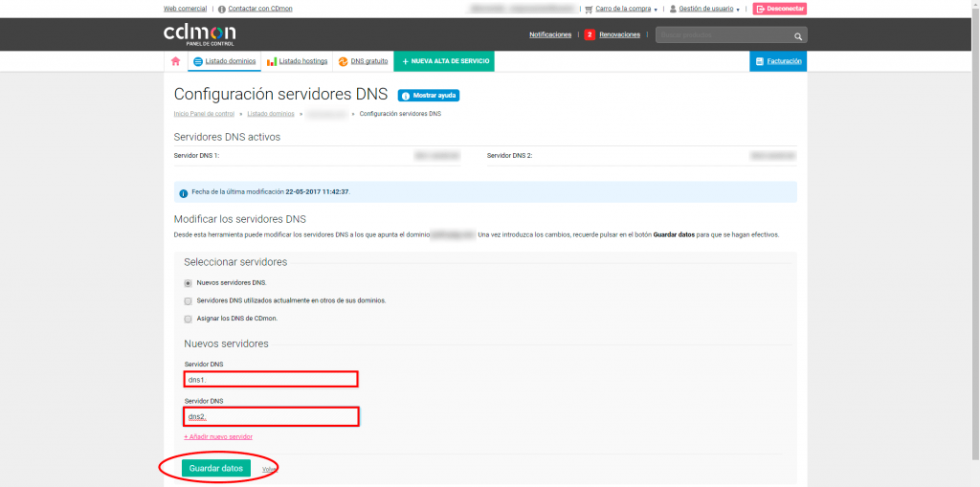Screen dimensions: 980x487
Task: Click the home icon in navigation bar
Action: pos(175,61)
